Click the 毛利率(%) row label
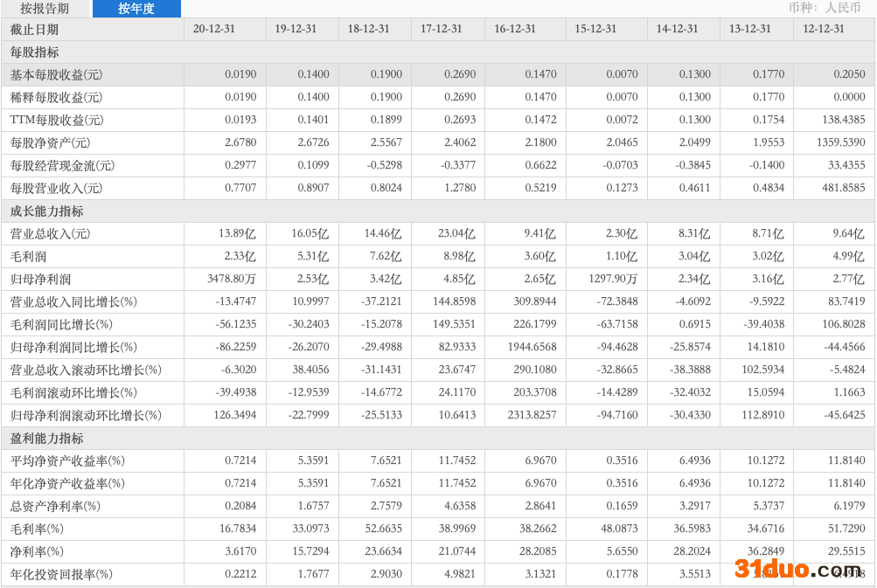 pyautogui.click(x=37, y=529)
